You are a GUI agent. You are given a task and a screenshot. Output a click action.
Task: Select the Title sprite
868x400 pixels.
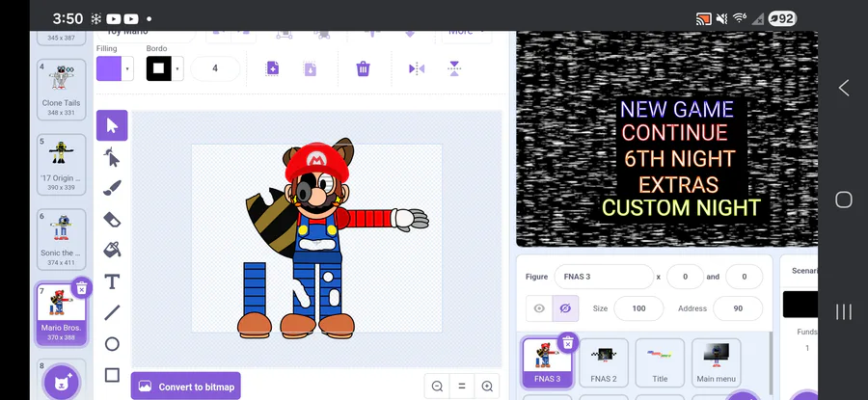pyautogui.click(x=660, y=362)
